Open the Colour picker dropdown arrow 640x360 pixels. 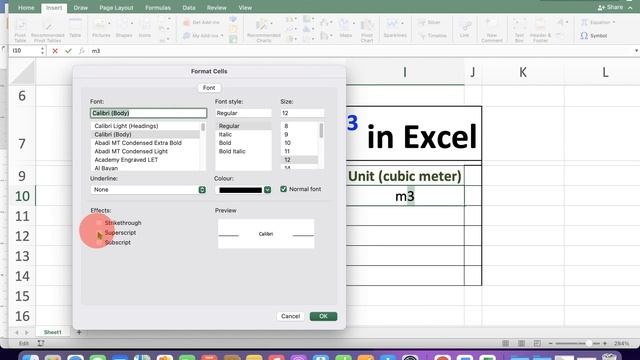click(267, 190)
